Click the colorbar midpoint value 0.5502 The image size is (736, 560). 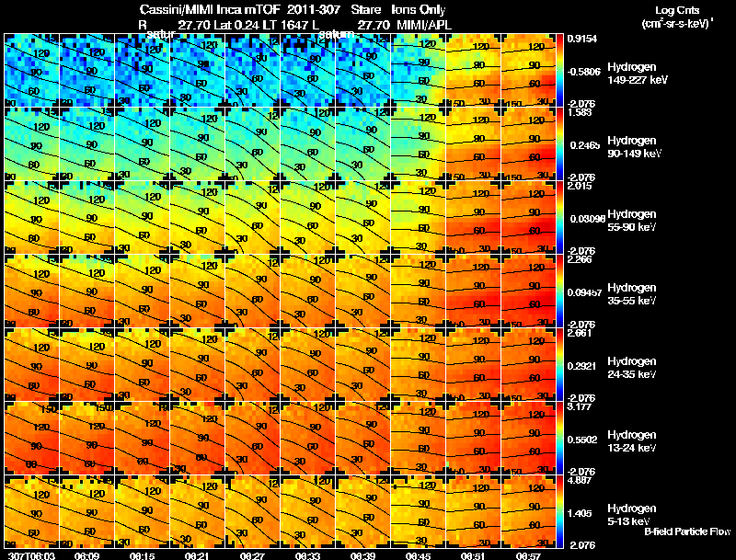coord(582,440)
